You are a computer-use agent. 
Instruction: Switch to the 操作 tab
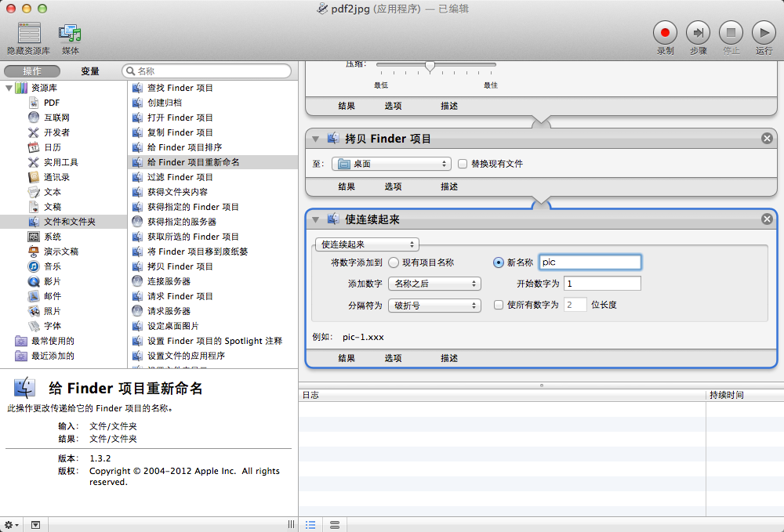(x=32, y=71)
